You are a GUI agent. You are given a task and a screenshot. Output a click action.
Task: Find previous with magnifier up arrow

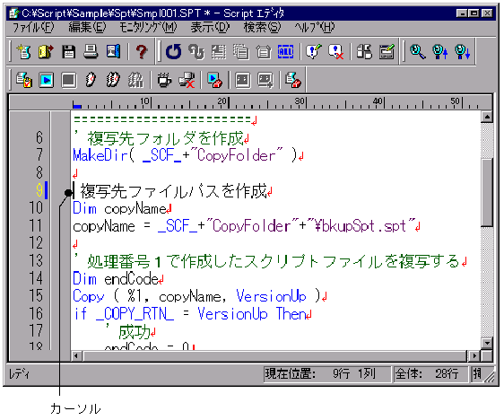pyautogui.click(x=440, y=51)
